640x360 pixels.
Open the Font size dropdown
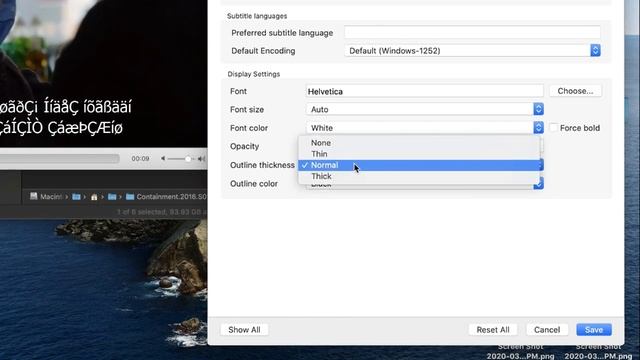click(x=424, y=109)
